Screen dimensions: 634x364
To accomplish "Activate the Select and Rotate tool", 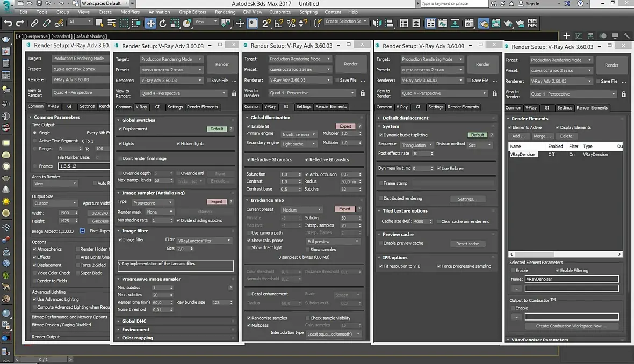I will click(x=163, y=23).
